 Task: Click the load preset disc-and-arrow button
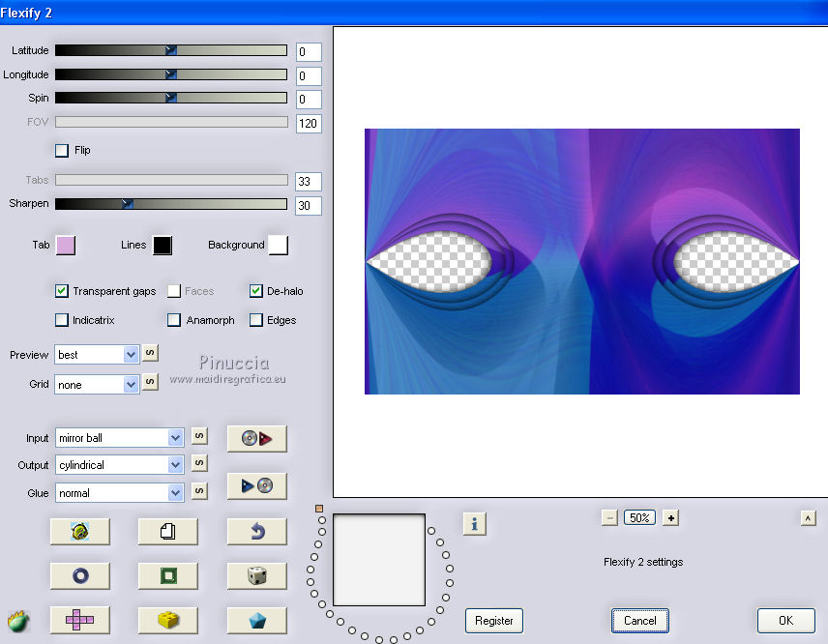(x=256, y=438)
